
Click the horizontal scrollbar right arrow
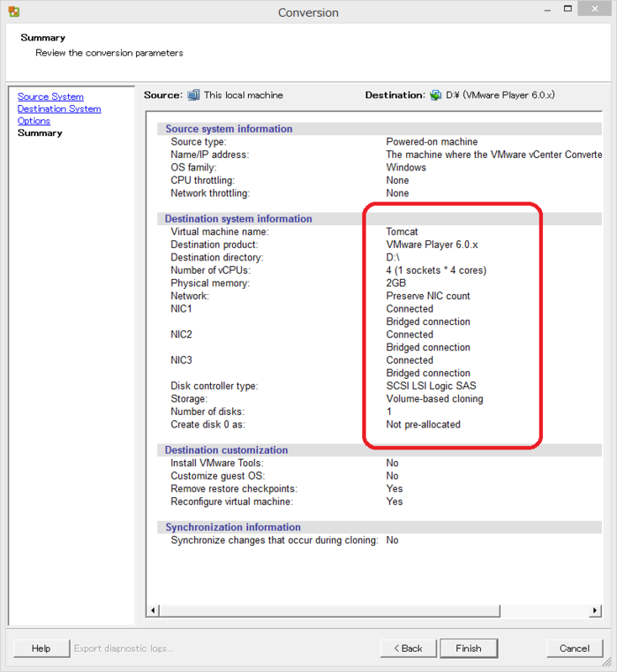click(x=595, y=611)
